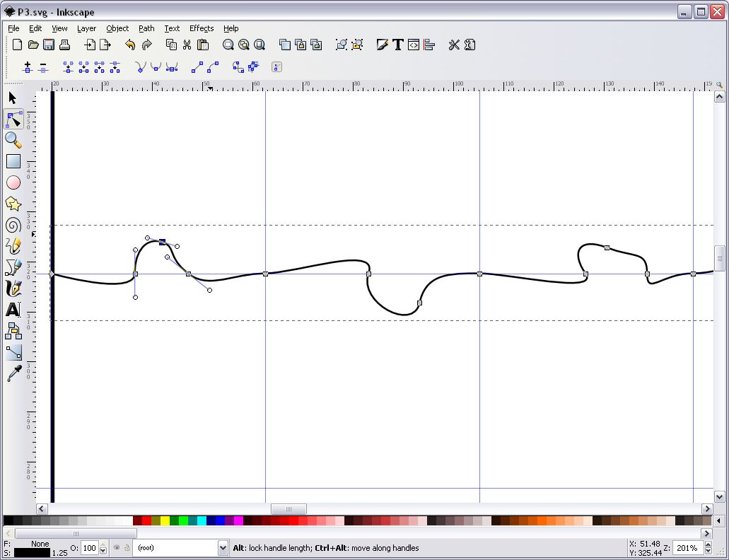This screenshot has height=560, width=729.
Task: Choose the Star polygon tool
Action: [x=13, y=204]
